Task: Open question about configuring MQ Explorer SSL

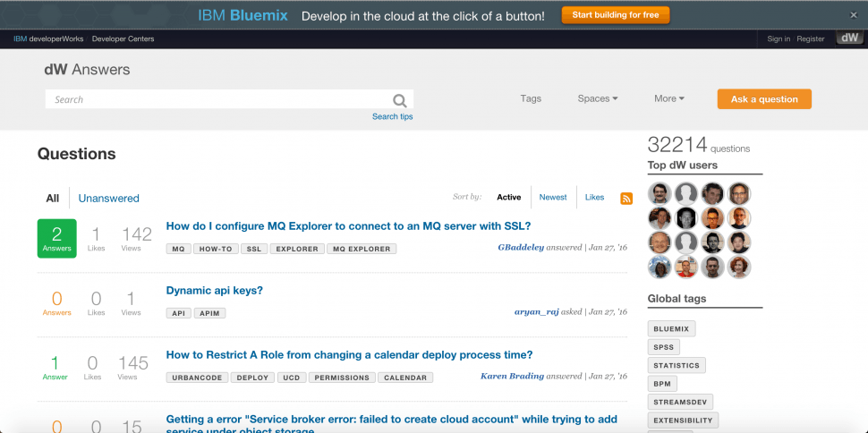Action: pyautogui.click(x=348, y=226)
